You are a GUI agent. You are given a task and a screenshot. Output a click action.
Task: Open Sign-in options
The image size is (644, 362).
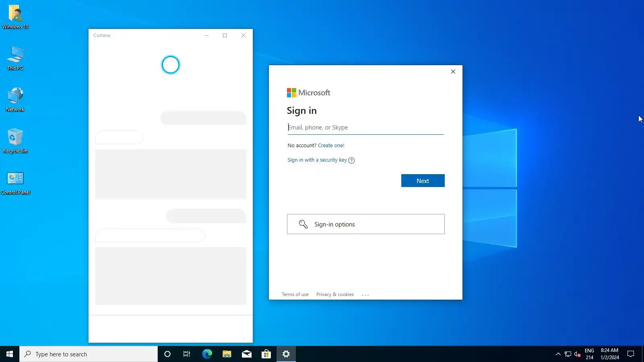(x=365, y=224)
